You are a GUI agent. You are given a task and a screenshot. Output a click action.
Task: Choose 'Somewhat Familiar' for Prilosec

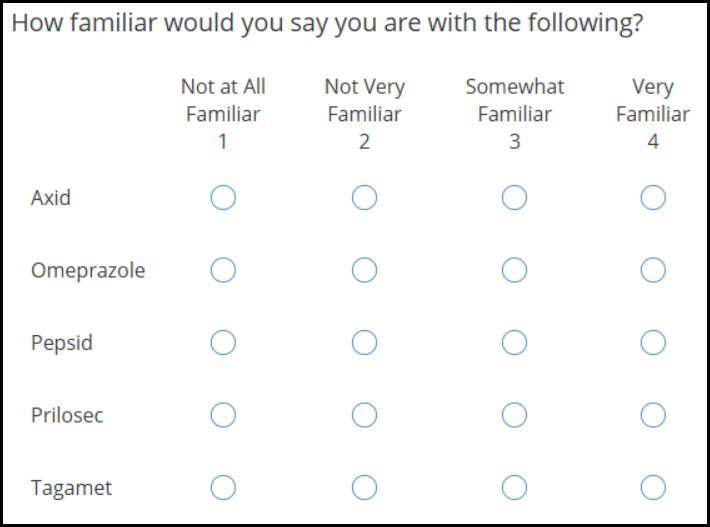514,415
